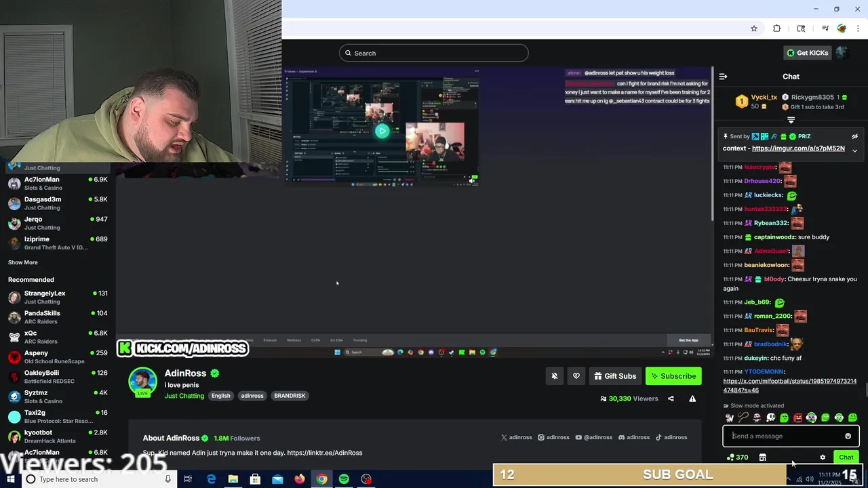Open PandaSkills recommended channel
Screen dimensions: 868x488
(58, 317)
